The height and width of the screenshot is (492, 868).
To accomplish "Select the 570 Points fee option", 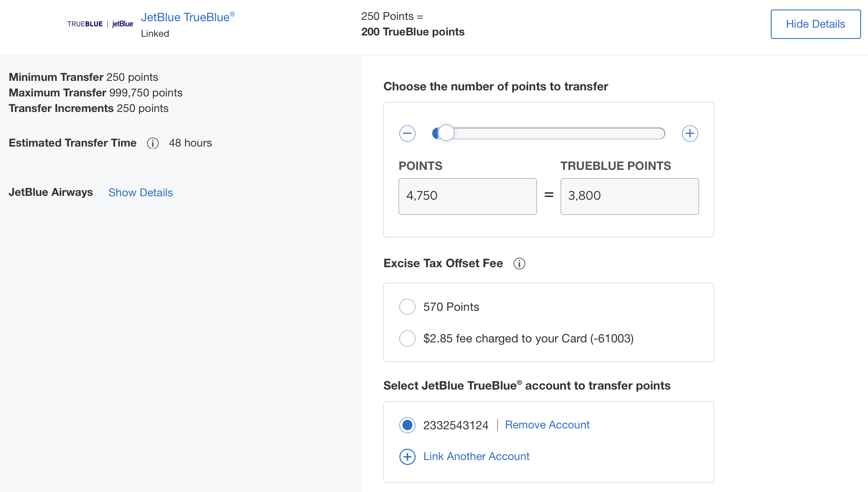I will (x=407, y=307).
